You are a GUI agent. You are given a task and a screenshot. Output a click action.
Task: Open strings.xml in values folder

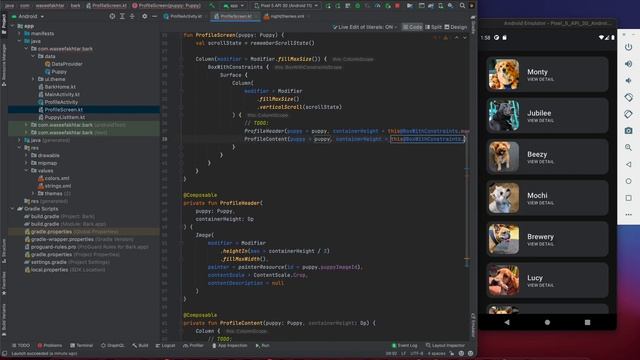pos(55,186)
